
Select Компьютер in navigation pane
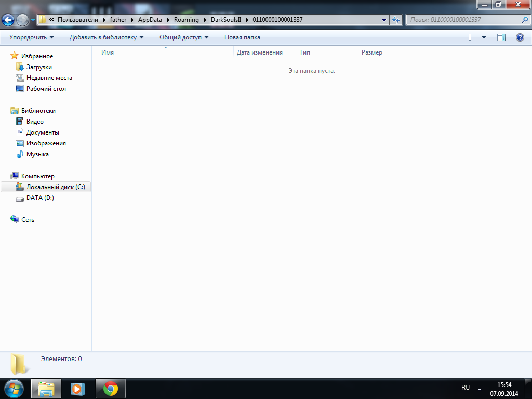point(37,176)
